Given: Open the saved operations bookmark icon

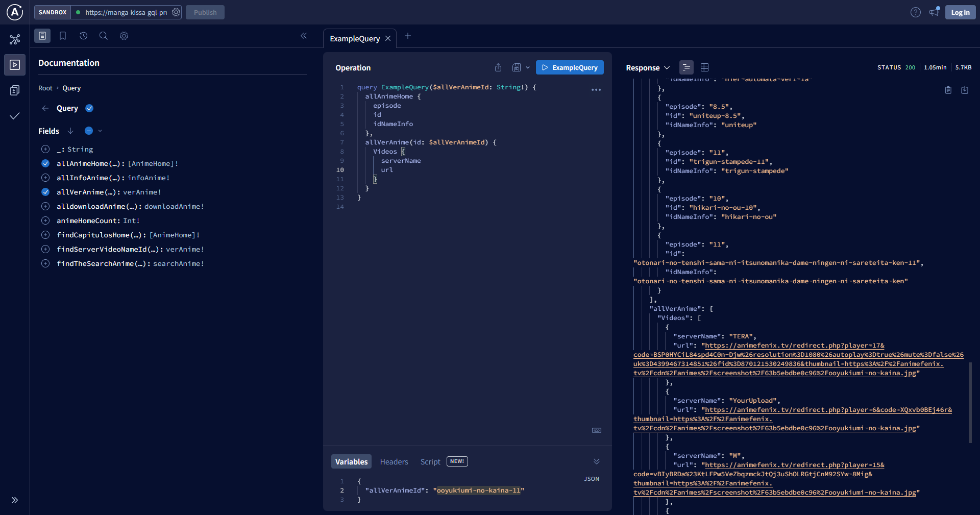Looking at the screenshot, I should (63, 36).
